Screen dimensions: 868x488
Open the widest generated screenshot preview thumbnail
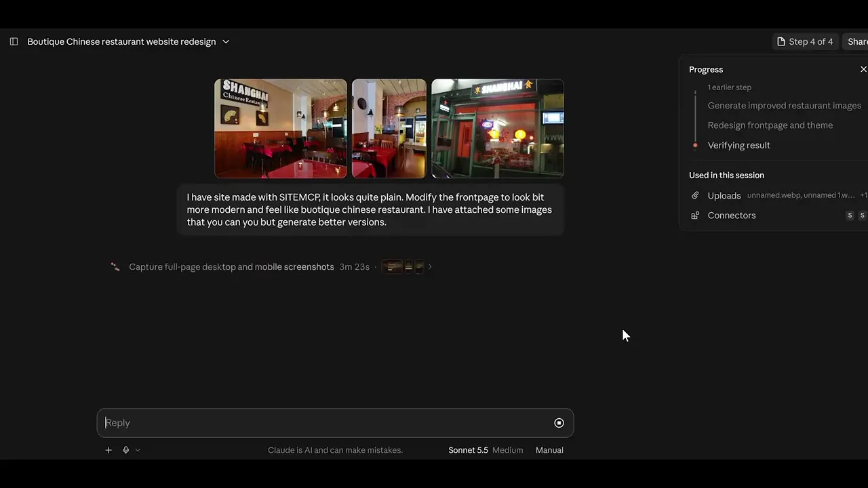tap(392, 267)
